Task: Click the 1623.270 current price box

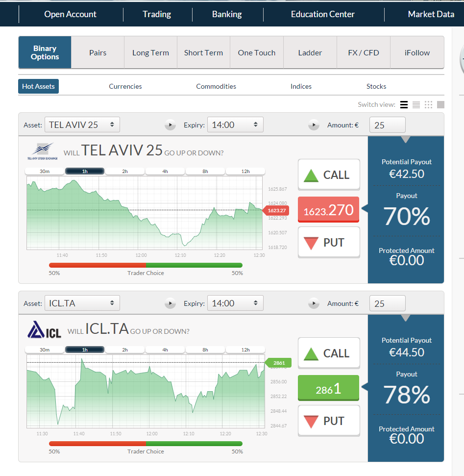Action: point(329,209)
